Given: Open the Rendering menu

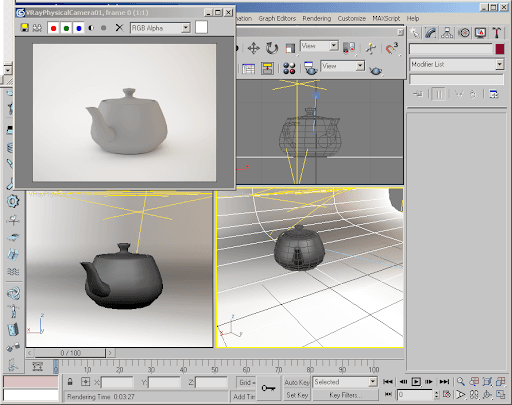Looking at the screenshot, I should click(317, 18).
